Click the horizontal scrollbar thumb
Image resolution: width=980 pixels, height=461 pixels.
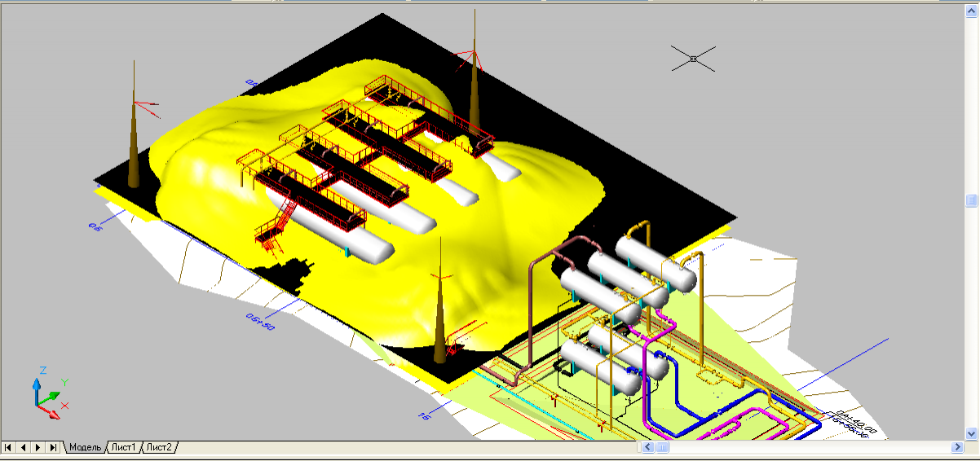click(x=663, y=447)
